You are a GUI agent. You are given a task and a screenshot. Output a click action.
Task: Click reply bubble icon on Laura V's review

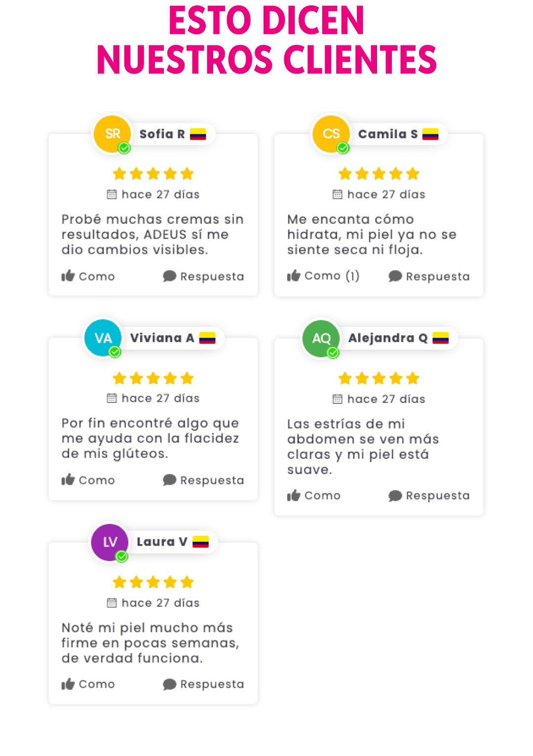[x=169, y=684]
